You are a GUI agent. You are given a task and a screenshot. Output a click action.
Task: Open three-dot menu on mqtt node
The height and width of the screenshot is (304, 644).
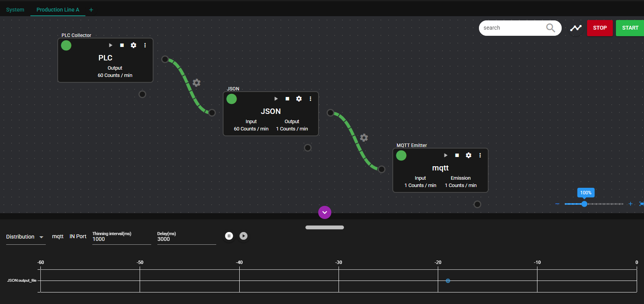click(480, 155)
